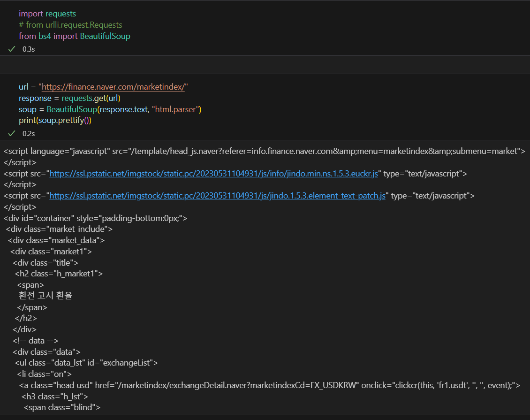530x420 pixels.
Task: Click the script language="javascript" output line
Action: (x=265, y=151)
